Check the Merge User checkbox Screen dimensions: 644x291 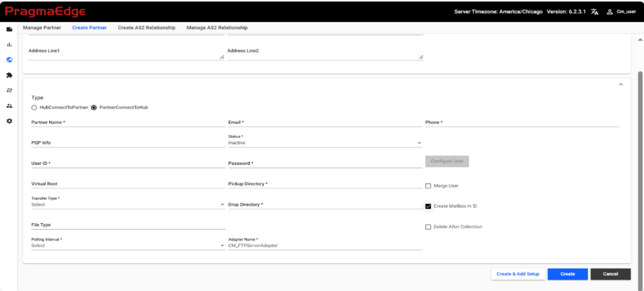[x=428, y=186]
